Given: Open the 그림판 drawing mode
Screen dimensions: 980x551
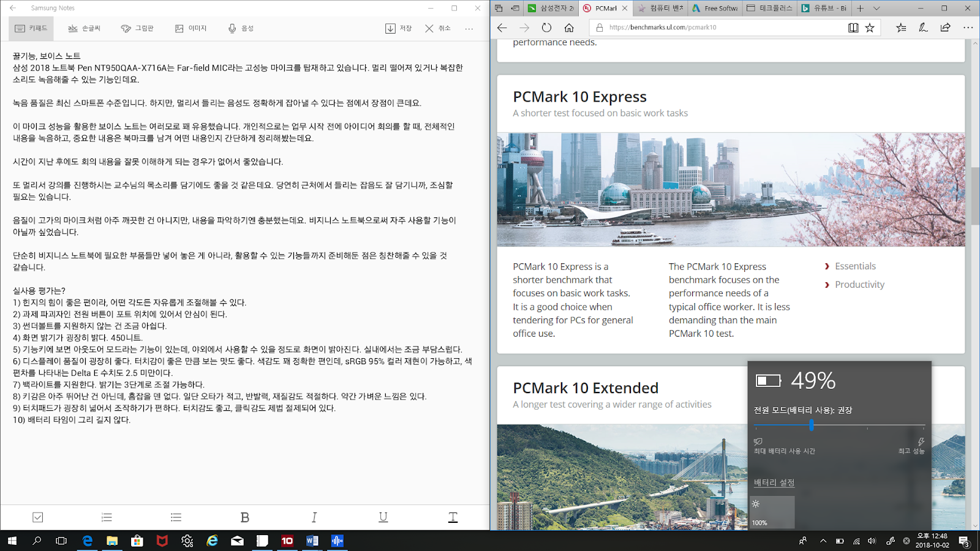Looking at the screenshot, I should [137, 28].
